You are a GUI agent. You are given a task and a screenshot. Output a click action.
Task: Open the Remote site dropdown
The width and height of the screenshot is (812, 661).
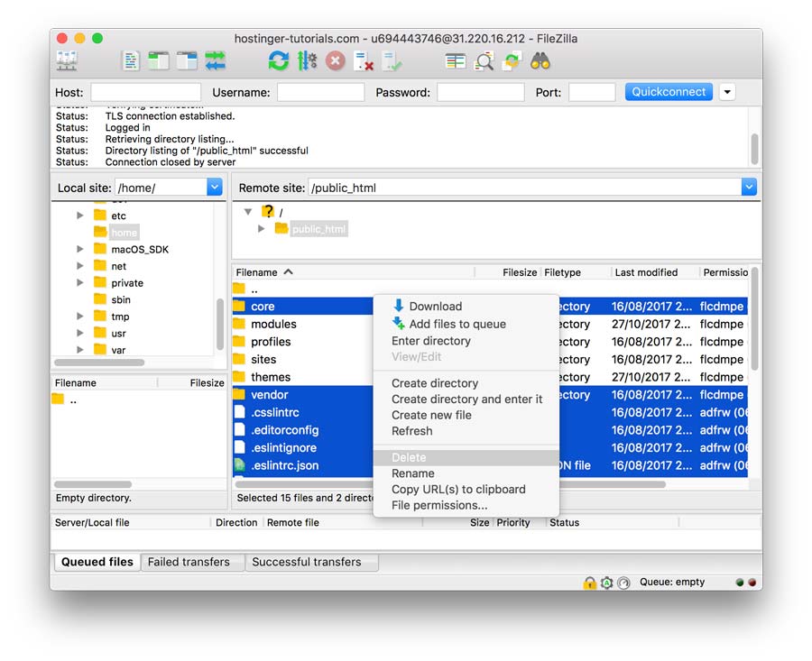[749, 187]
